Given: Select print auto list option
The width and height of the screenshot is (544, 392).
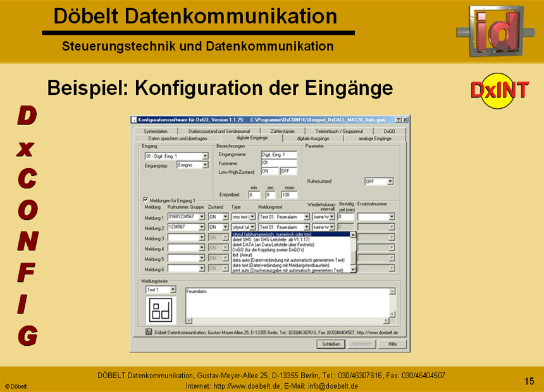Looking at the screenshot, I should click(x=291, y=270).
